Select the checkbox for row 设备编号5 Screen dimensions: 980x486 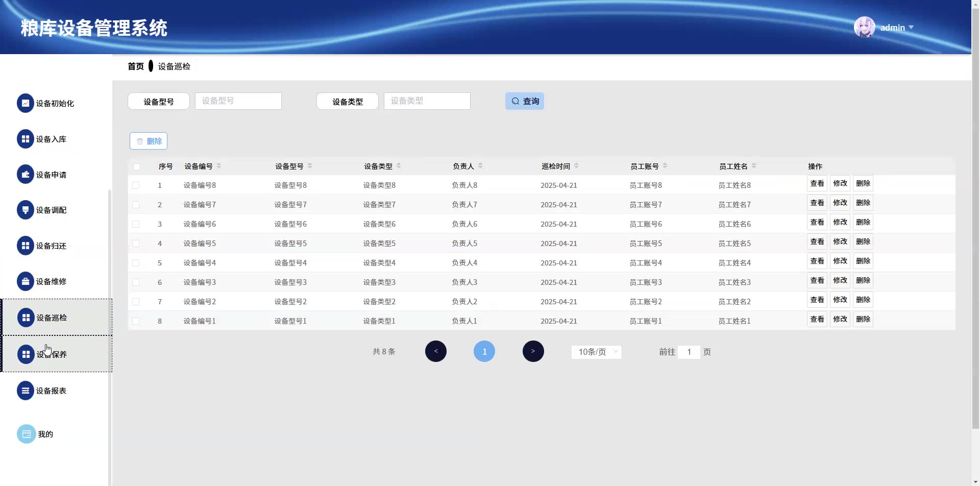(x=136, y=244)
